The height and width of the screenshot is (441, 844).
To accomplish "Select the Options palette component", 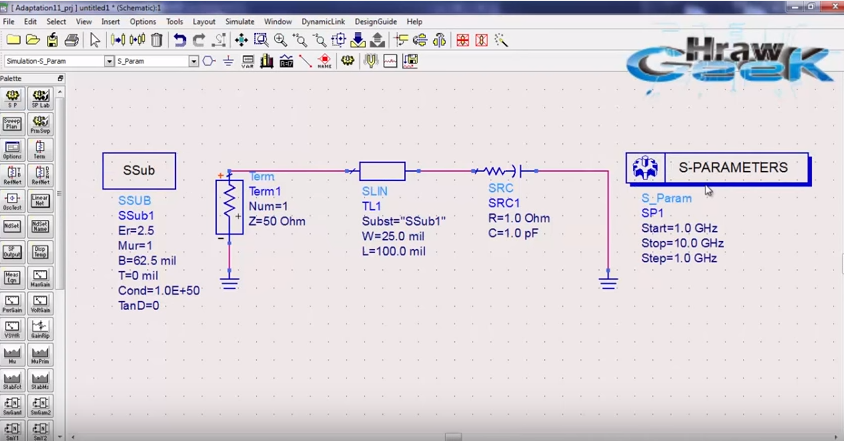I will tap(12, 149).
